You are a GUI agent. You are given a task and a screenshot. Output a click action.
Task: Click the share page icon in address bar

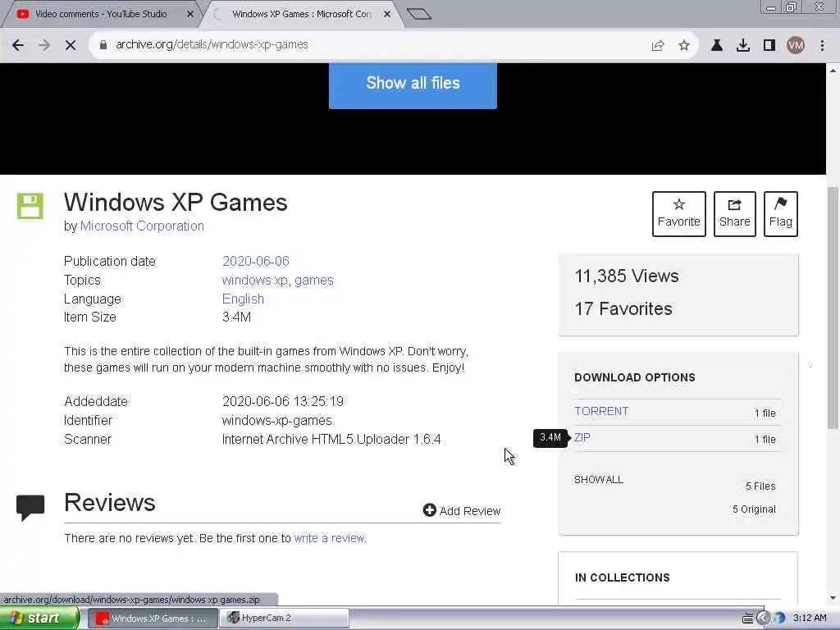pos(658,45)
